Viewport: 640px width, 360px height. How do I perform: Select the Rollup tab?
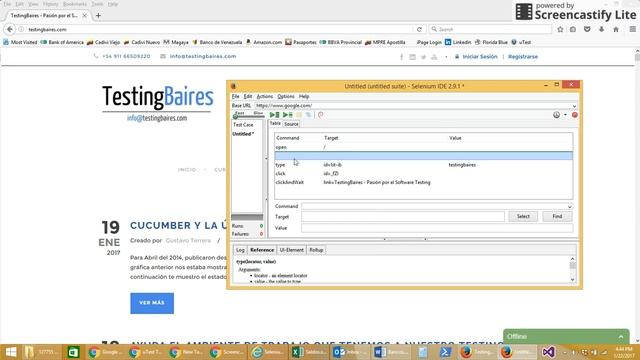pyautogui.click(x=316, y=250)
